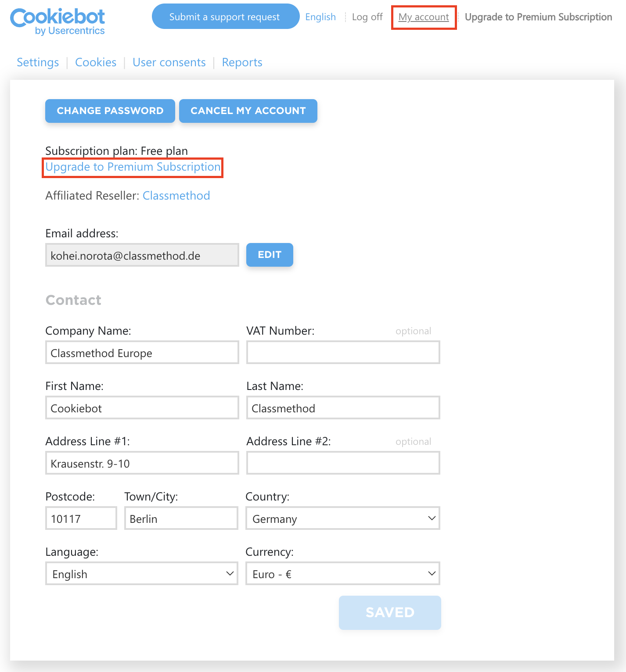The width and height of the screenshot is (626, 672).
Task: Click the 'Subscription plan: Free plan' text
Action: (x=117, y=151)
